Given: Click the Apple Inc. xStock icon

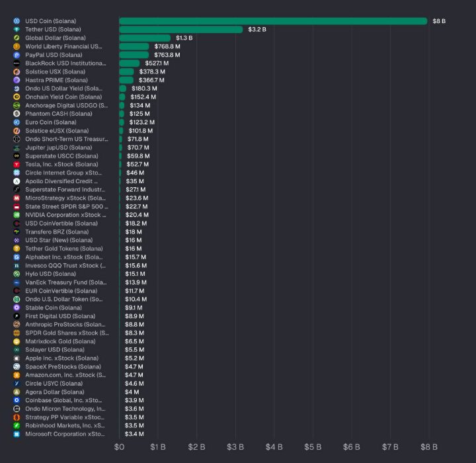Looking at the screenshot, I should point(17,358).
